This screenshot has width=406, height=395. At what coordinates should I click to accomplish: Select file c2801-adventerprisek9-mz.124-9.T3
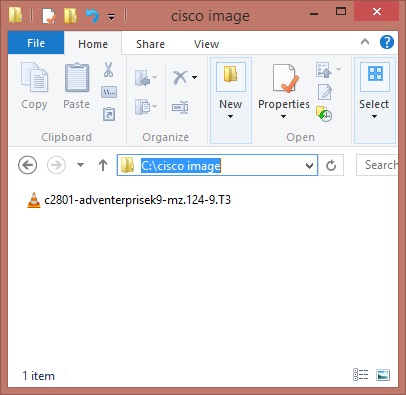129,200
